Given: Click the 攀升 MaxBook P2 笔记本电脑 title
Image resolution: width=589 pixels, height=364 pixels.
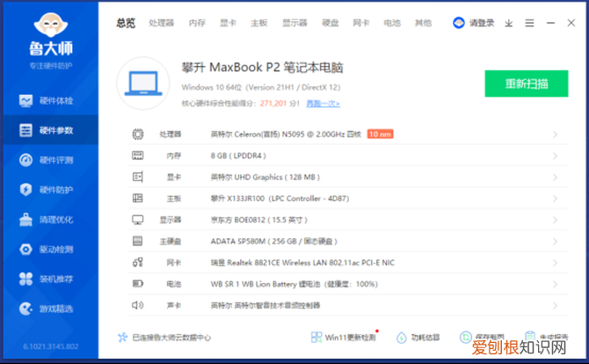Looking at the screenshot, I should [262, 68].
